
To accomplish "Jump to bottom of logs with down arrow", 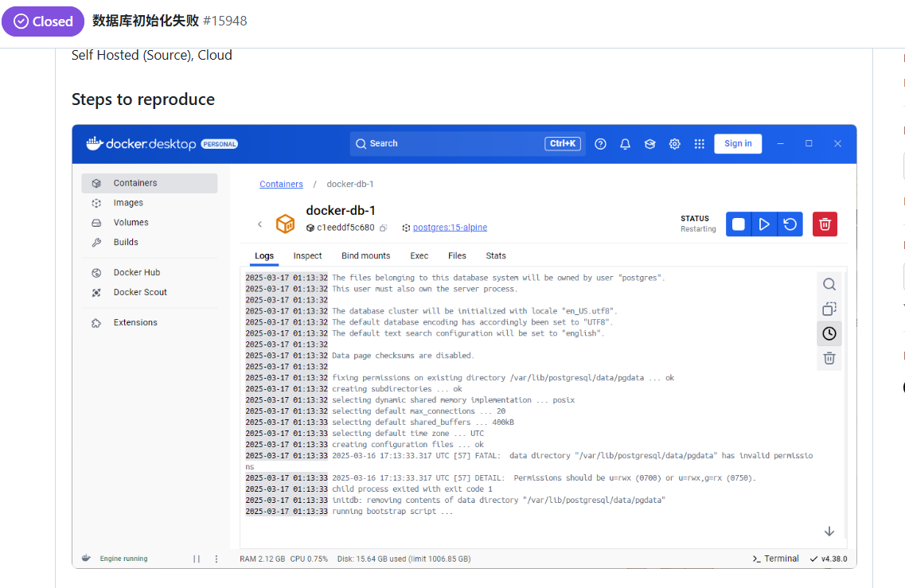I will click(x=829, y=532).
